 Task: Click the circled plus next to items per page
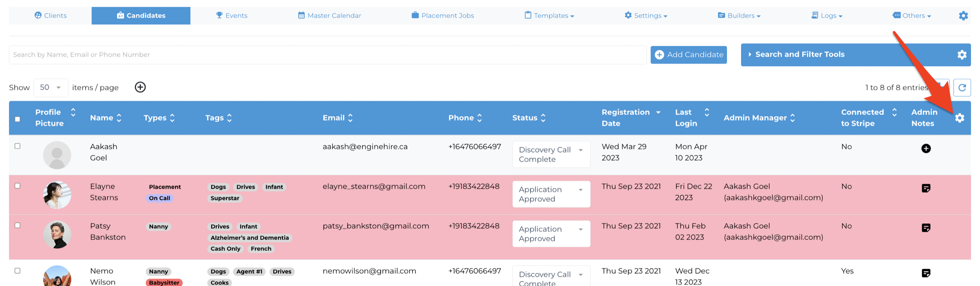pyautogui.click(x=140, y=87)
